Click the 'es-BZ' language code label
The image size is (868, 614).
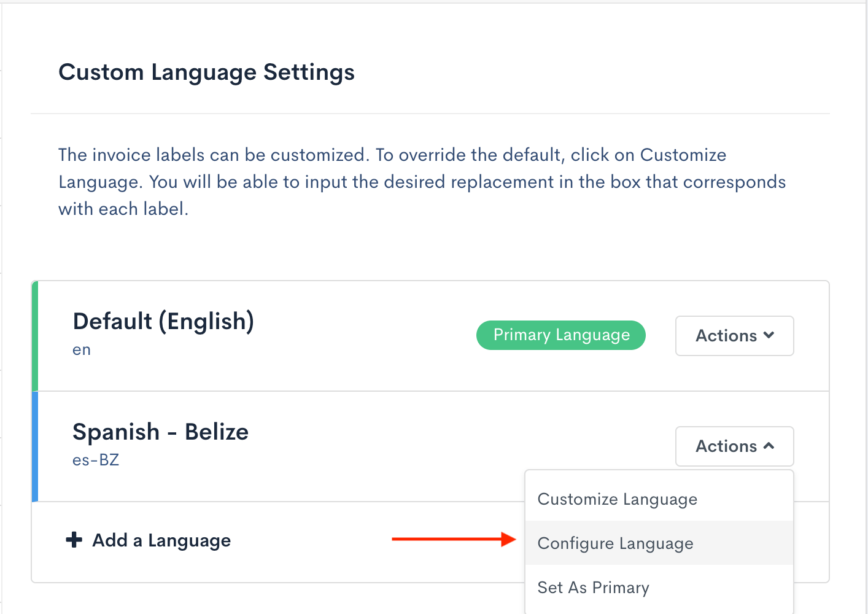[96, 460]
